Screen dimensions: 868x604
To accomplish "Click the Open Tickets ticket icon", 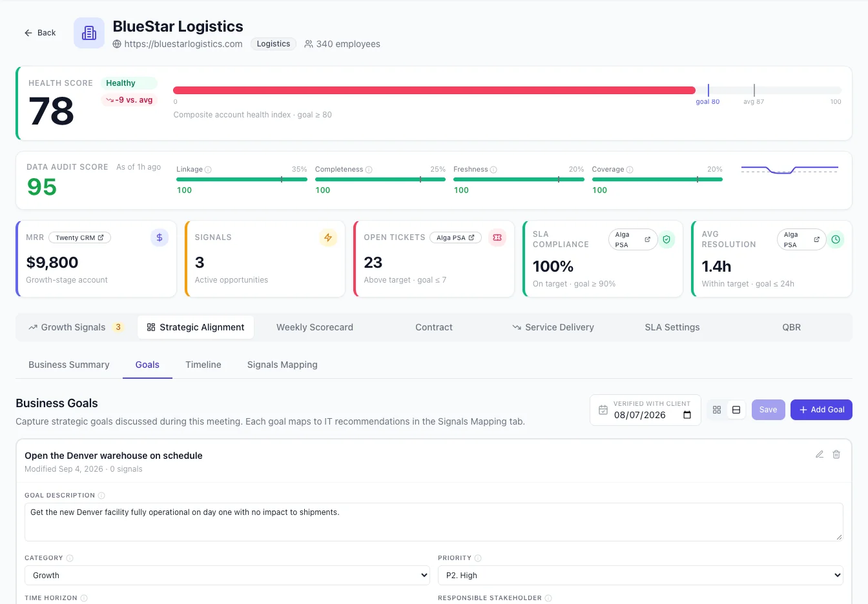I will click(x=497, y=237).
